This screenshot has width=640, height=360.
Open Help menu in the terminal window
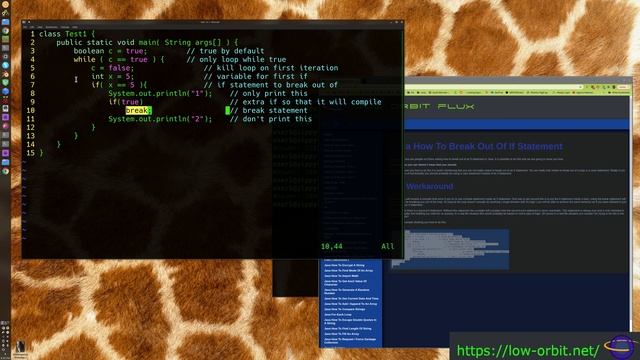tap(75, 27)
